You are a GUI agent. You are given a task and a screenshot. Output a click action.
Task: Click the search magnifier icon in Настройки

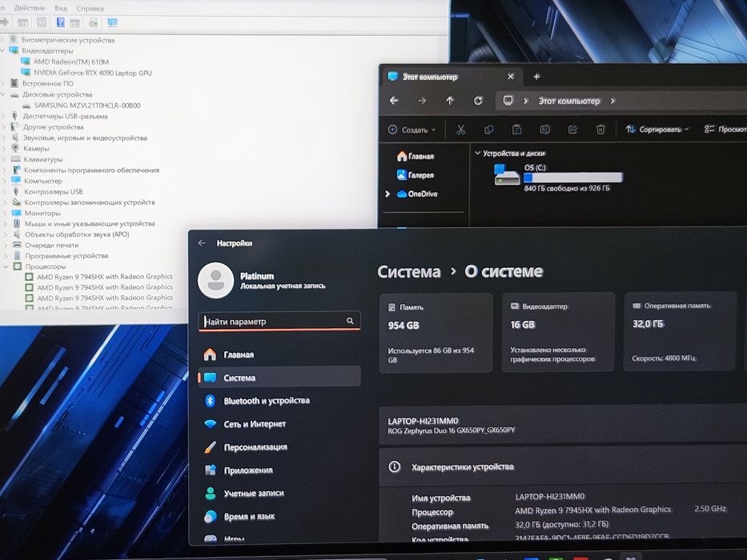point(350,321)
